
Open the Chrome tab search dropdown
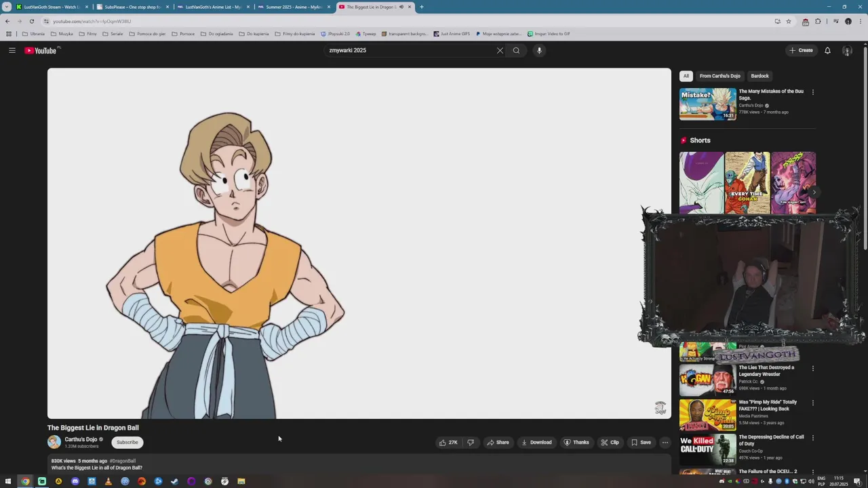tap(7, 7)
